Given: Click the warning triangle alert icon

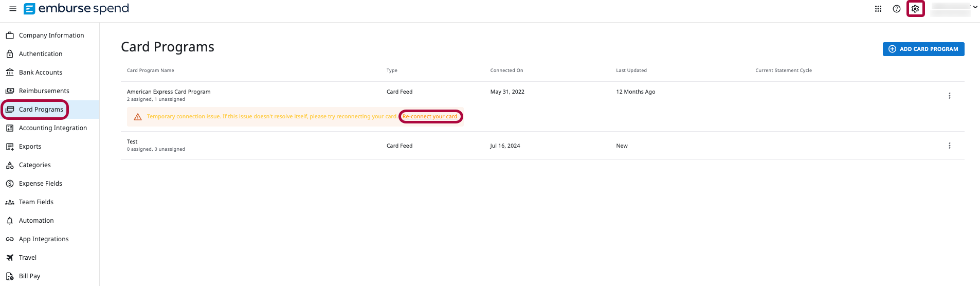Looking at the screenshot, I should 138,117.
